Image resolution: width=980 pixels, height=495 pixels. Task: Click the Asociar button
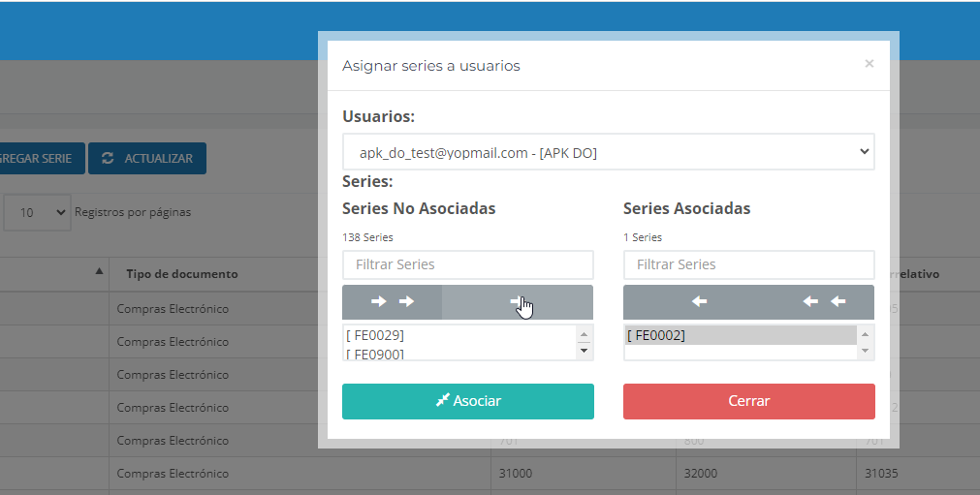[x=468, y=401]
